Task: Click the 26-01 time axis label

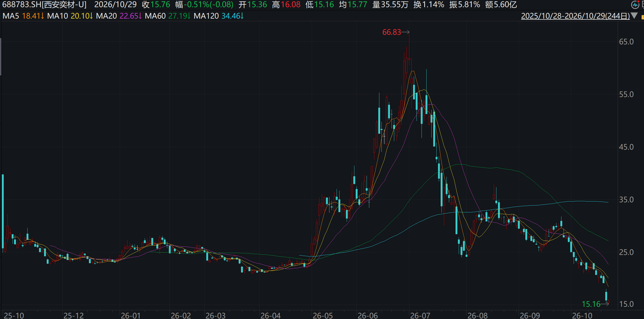Action: click(x=131, y=315)
